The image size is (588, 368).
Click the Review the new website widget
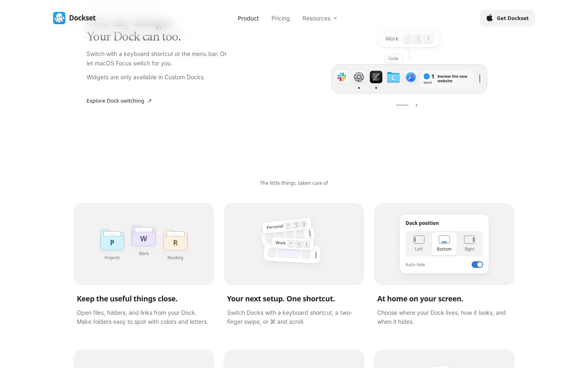tap(447, 79)
